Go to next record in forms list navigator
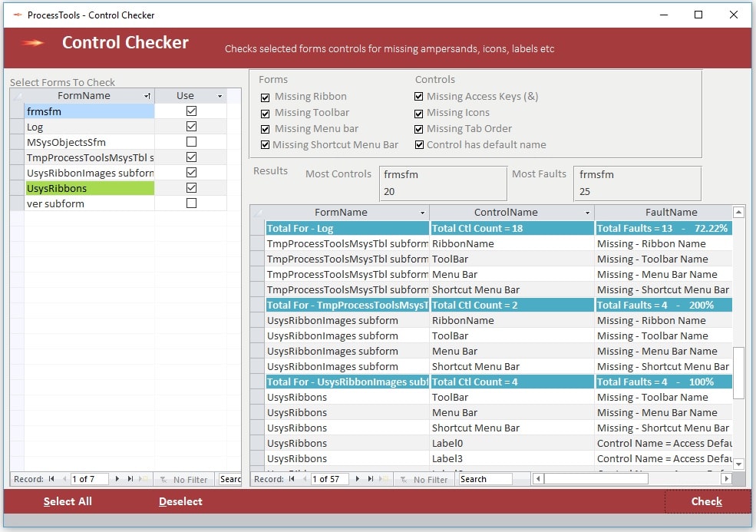 click(117, 479)
